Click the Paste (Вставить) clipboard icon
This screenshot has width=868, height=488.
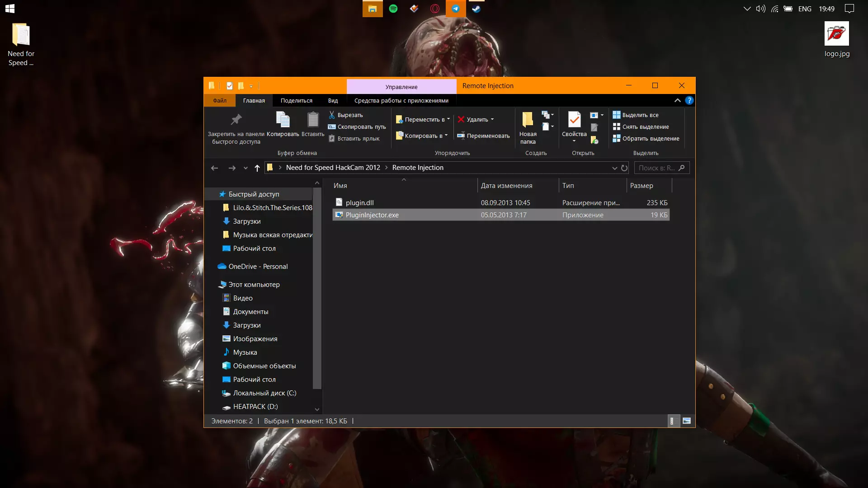313,120
